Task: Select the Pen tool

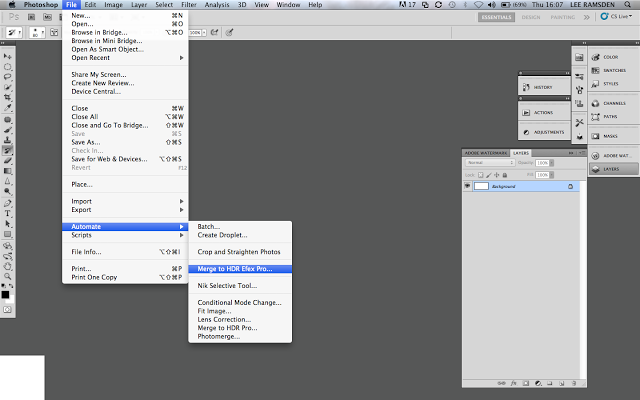Action: click(7, 203)
